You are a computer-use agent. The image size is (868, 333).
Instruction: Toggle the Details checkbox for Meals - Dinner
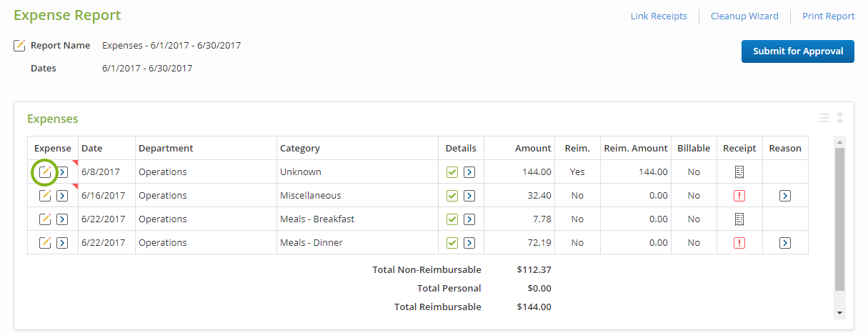point(452,243)
